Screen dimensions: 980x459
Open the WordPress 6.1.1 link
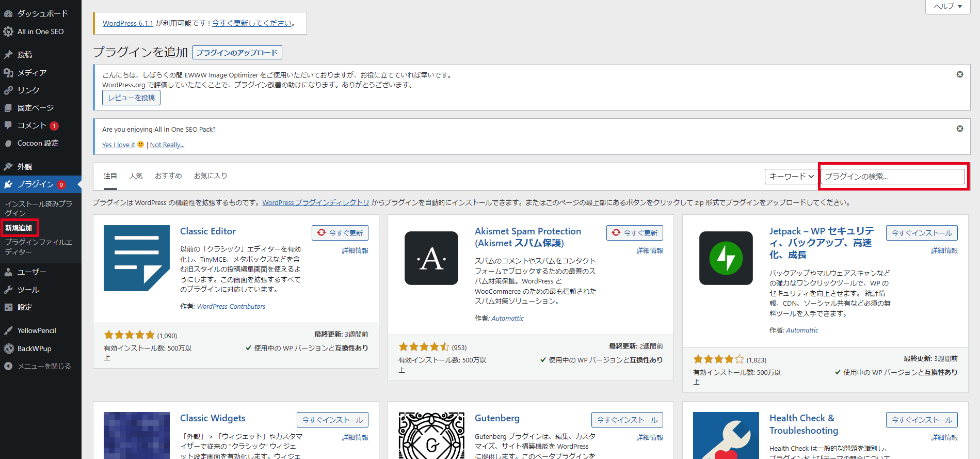click(x=128, y=23)
